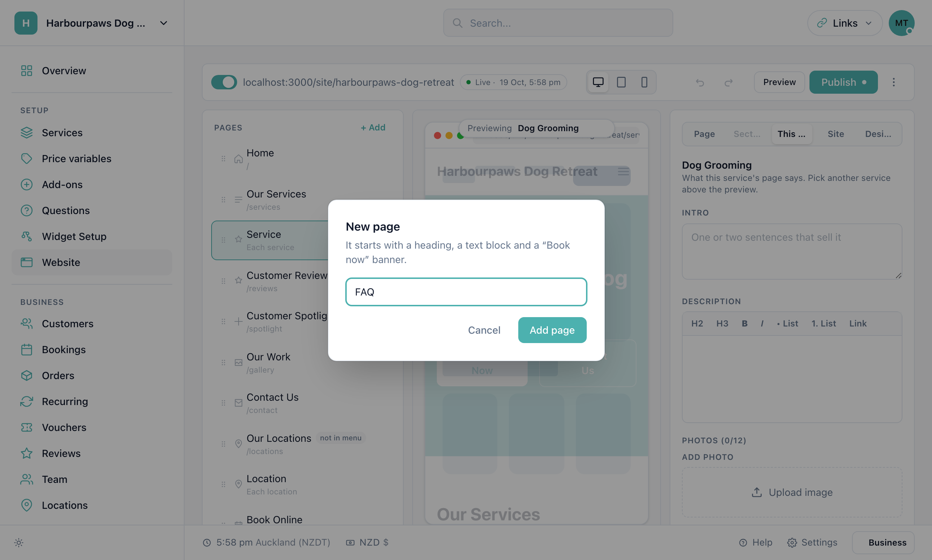The height and width of the screenshot is (560, 932).
Task: Click the undo arrow icon
Action: (700, 82)
